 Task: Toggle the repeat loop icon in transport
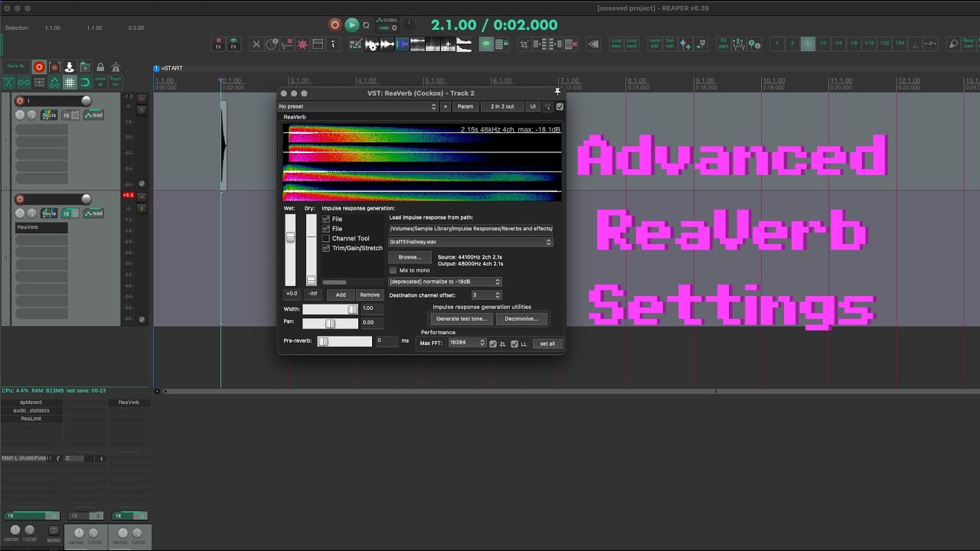click(366, 25)
